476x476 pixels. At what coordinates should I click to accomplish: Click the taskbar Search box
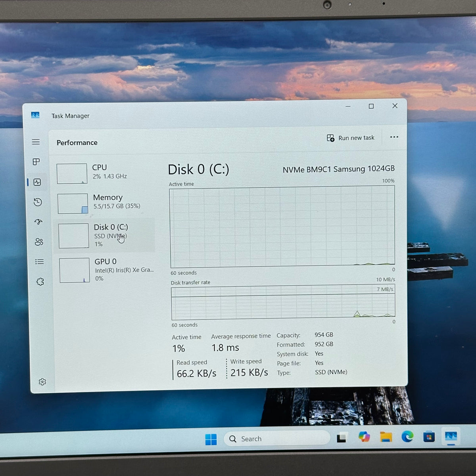tap(277, 438)
